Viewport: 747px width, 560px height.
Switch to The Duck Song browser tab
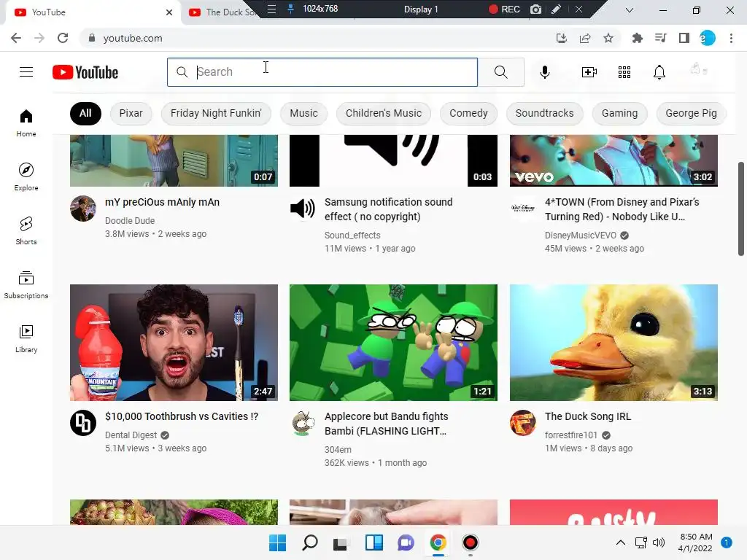pos(222,12)
